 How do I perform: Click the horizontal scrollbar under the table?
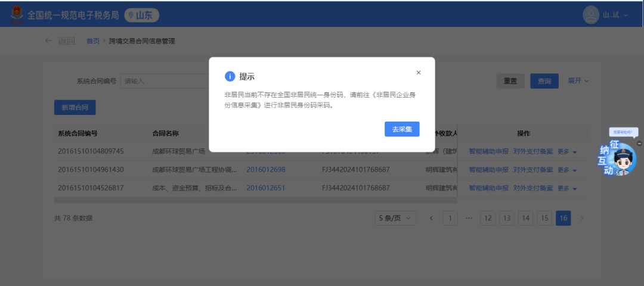point(255,200)
